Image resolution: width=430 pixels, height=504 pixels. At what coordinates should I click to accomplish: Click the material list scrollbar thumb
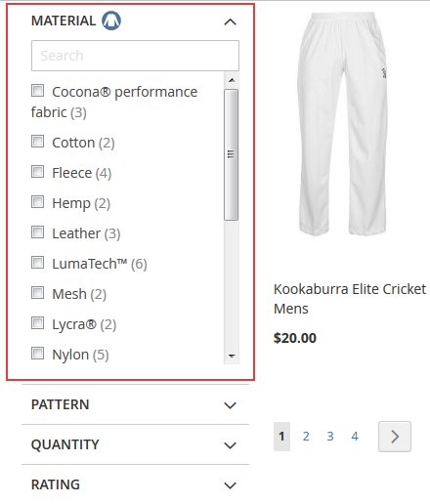point(232,154)
